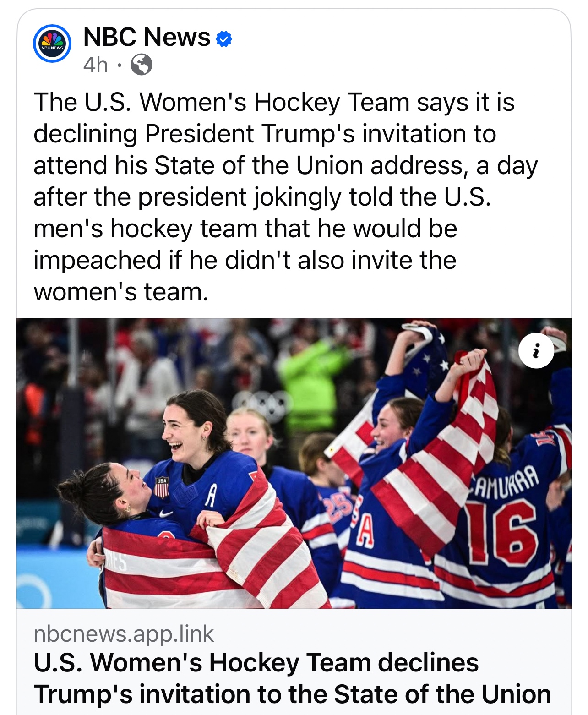
Task: Click the blue verified checkmark badge
Action: pos(224,39)
